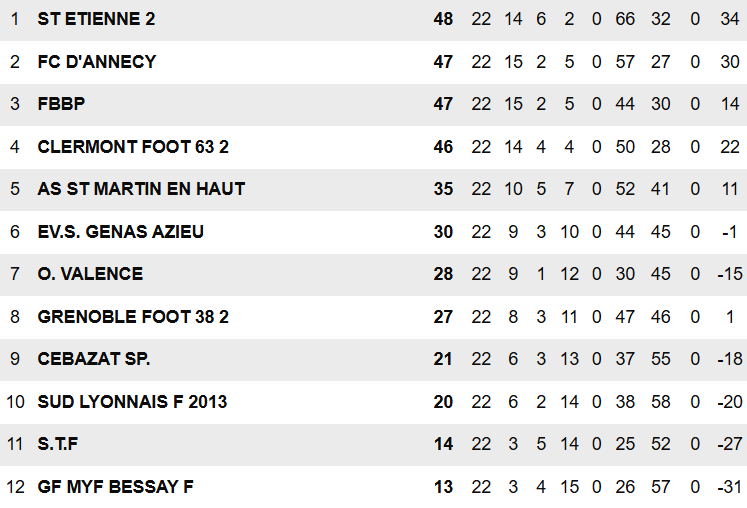747x508 pixels.
Task: Click CLERMONT FOOT 63 2 team name
Action: tap(133, 147)
